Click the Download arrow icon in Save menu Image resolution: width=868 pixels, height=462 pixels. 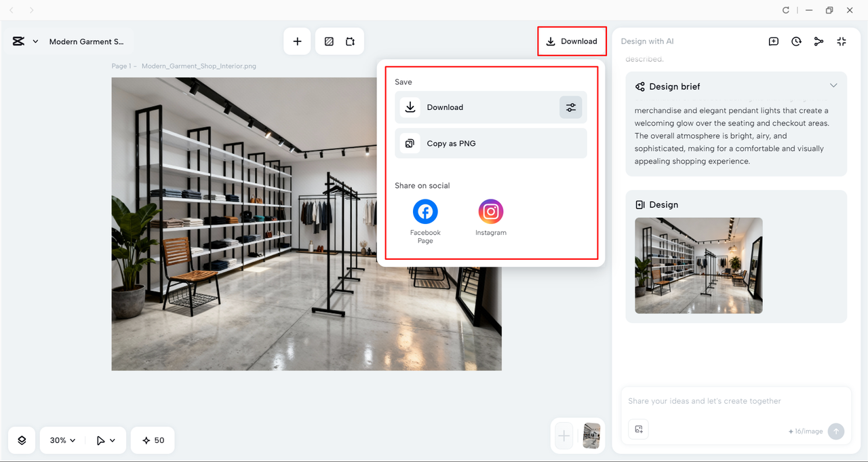[x=410, y=107]
